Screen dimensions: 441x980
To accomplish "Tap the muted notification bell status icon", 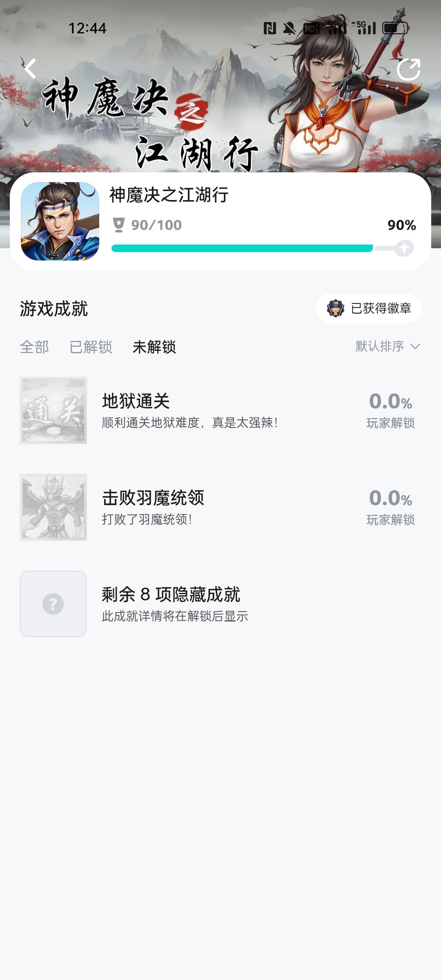I will point(289,28).
